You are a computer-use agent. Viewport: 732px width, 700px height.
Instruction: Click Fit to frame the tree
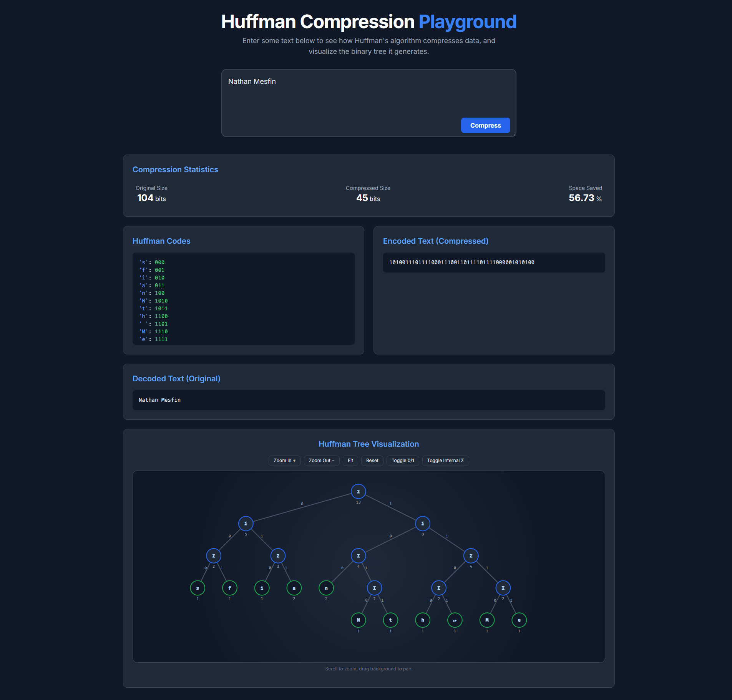(350, 461)
